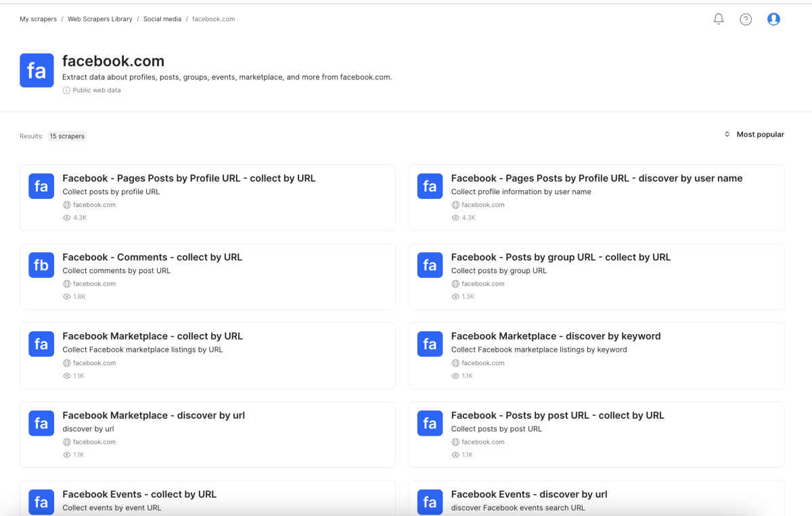The width and height of the screenshot is (812, 516).
Task: Click the eye views icon on Facebook Comments card
Action: point(66,297)
